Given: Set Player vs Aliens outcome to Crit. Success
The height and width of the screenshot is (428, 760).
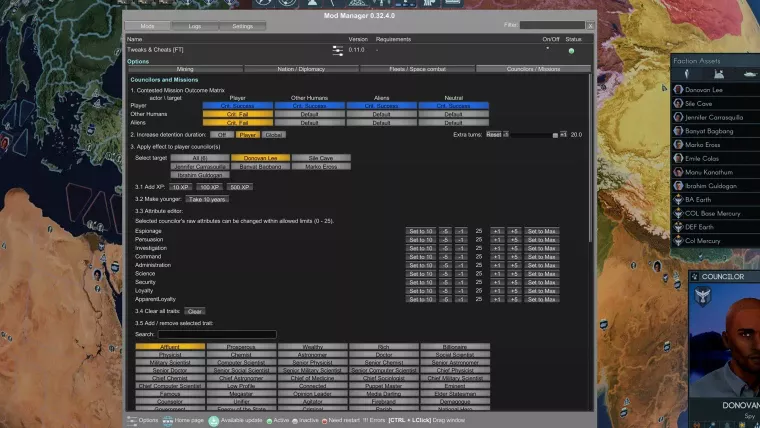Looking at the screenshot, I should click(x=382, y=105).
